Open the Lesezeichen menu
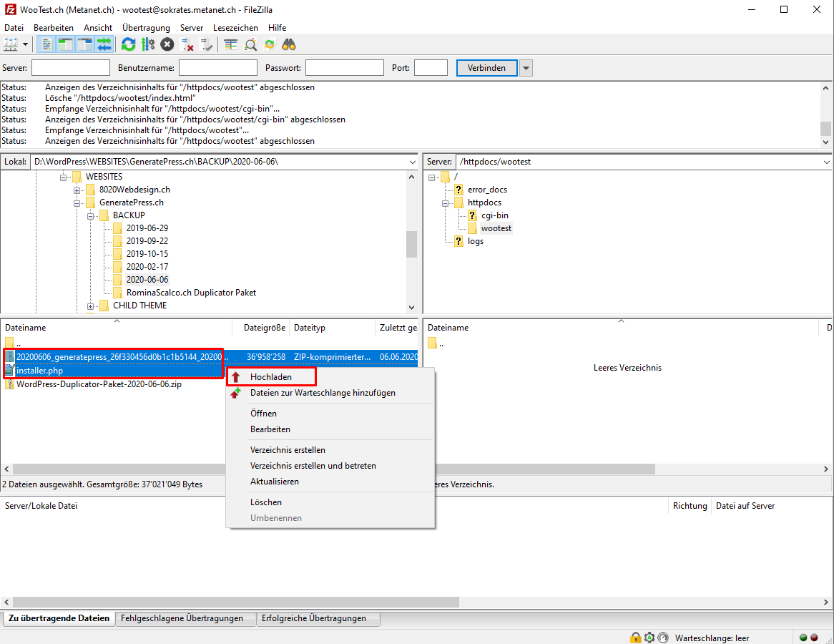This screenshot has height=644, width=834. pyautogui.click(x=235, y=28)
